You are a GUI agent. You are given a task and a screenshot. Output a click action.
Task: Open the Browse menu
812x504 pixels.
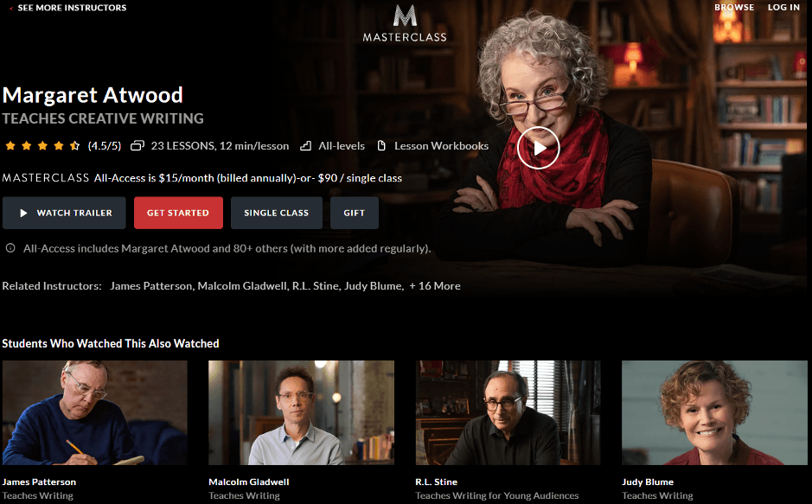point(734,7)
